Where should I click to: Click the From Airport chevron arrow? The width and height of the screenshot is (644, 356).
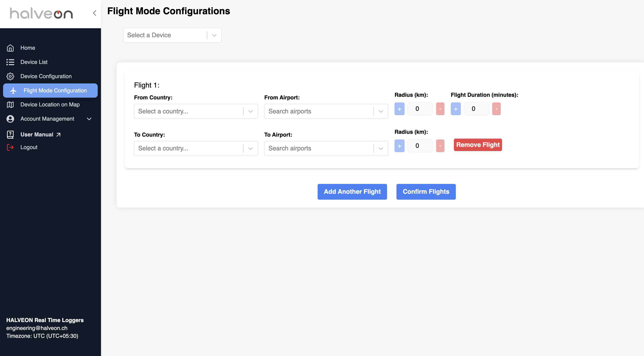pyautogui.click(x=381, y=111)
